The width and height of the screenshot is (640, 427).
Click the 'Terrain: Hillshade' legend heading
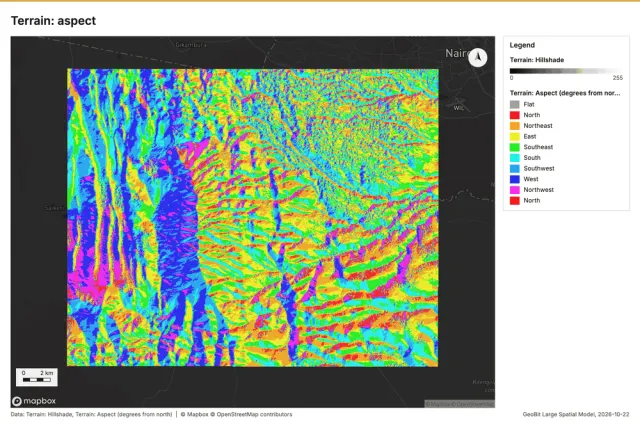[x=537, y=60]
